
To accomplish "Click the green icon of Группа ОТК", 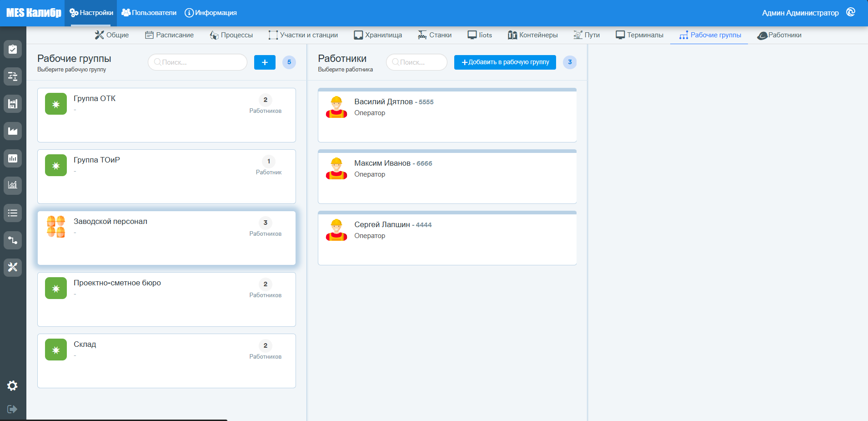I will pyautogui.click(x=56, y=104).
